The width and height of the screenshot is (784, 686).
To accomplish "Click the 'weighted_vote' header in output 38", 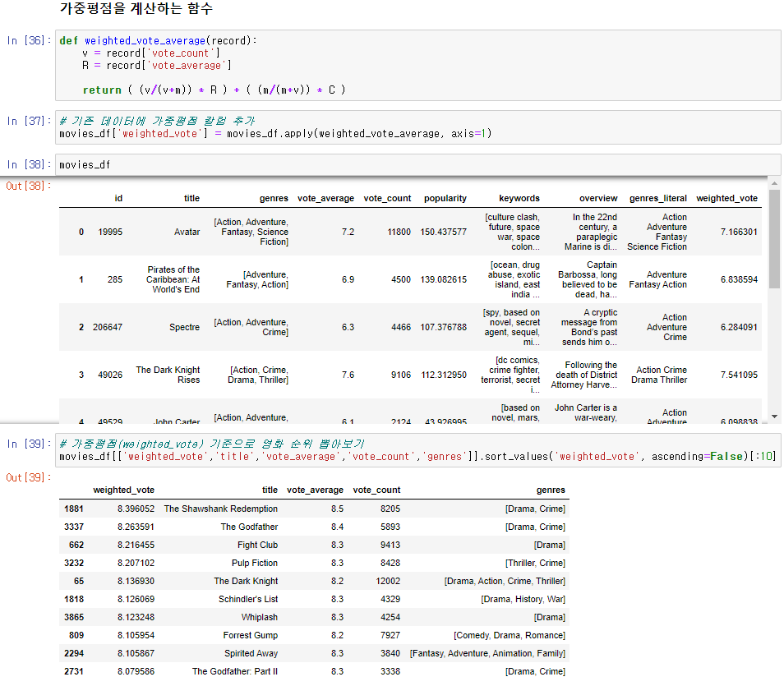I will pyautogui.click(x=727, y=198).
